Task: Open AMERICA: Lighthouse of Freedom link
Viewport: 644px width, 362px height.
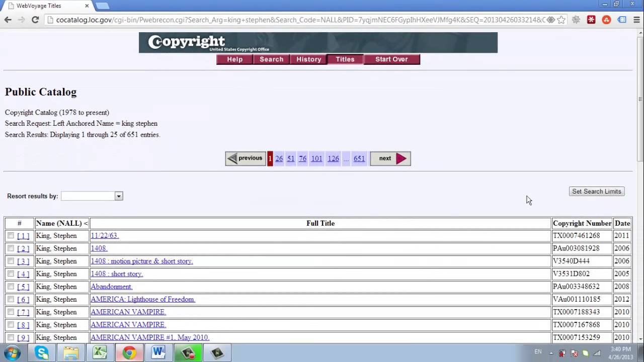Action: (143, 299)
